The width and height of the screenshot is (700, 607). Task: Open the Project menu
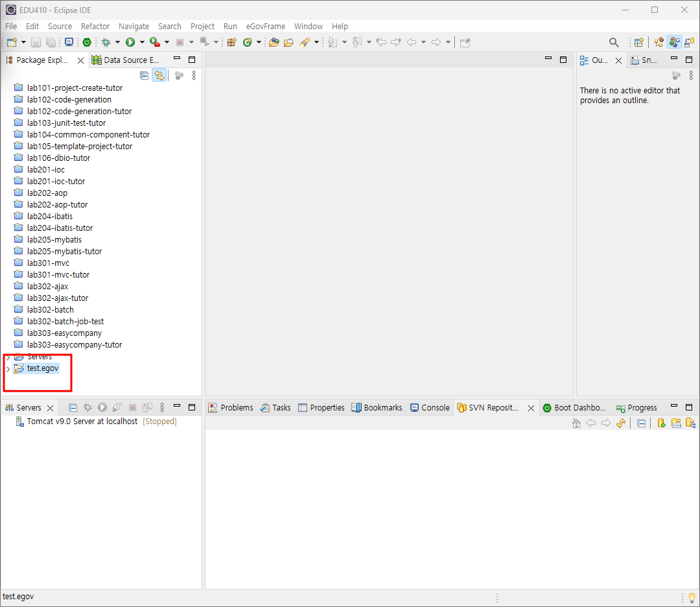pyautogui.click(x=202, y=27)
